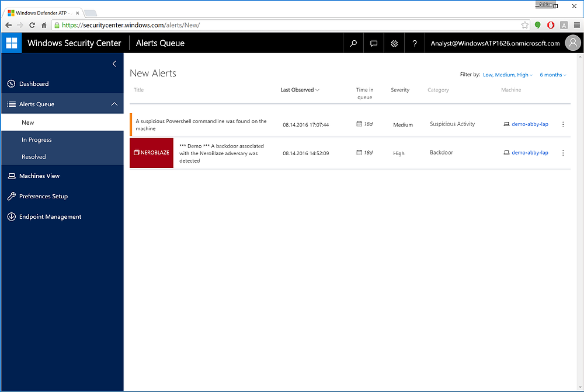This screenshot has width=584, height=392.
Task: Open the search magnifier in header
Action: click(x=353, y=43)
